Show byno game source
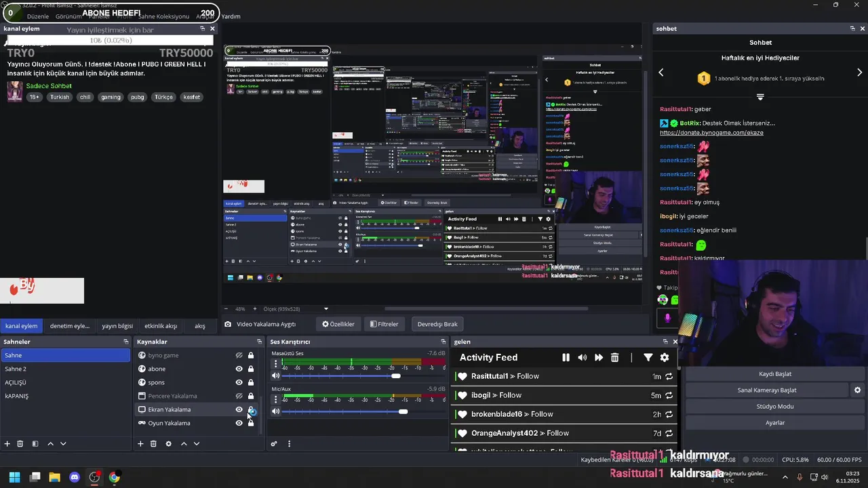868x488 pixels. pyautogui.click(x=239, y=355)
